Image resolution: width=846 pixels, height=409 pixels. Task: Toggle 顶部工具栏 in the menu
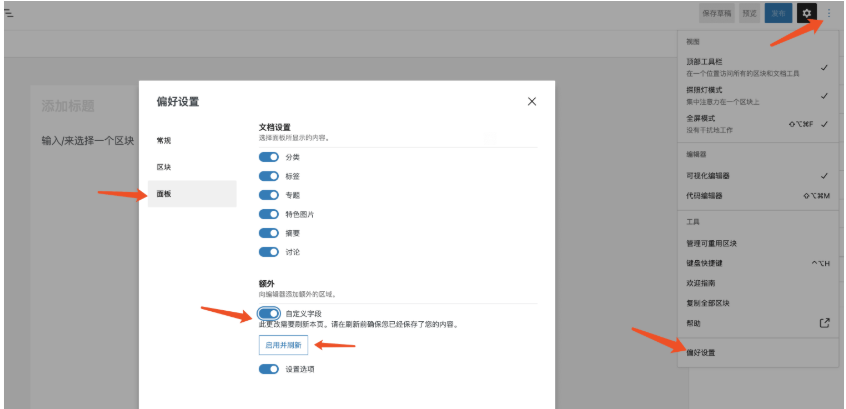click(x=758, y=67)
